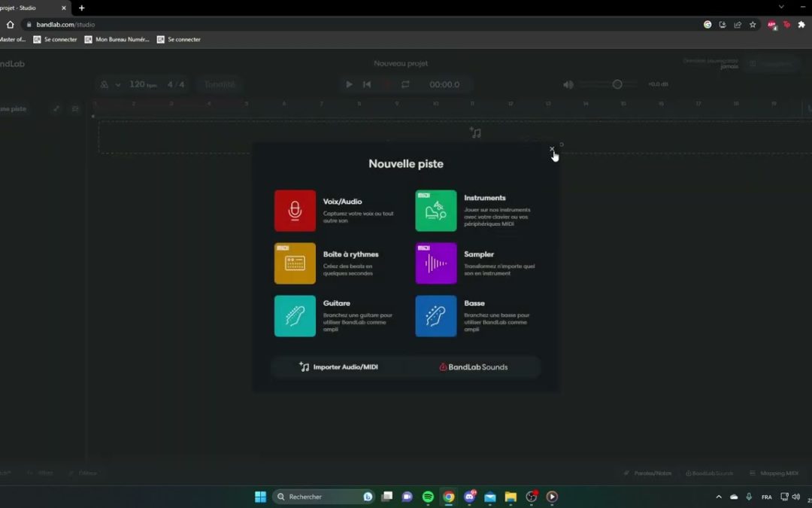Viewport: 812px width, 508px height.
Task: Open BandLab Sounds in bottom bar
Action: tap(710, 473)
